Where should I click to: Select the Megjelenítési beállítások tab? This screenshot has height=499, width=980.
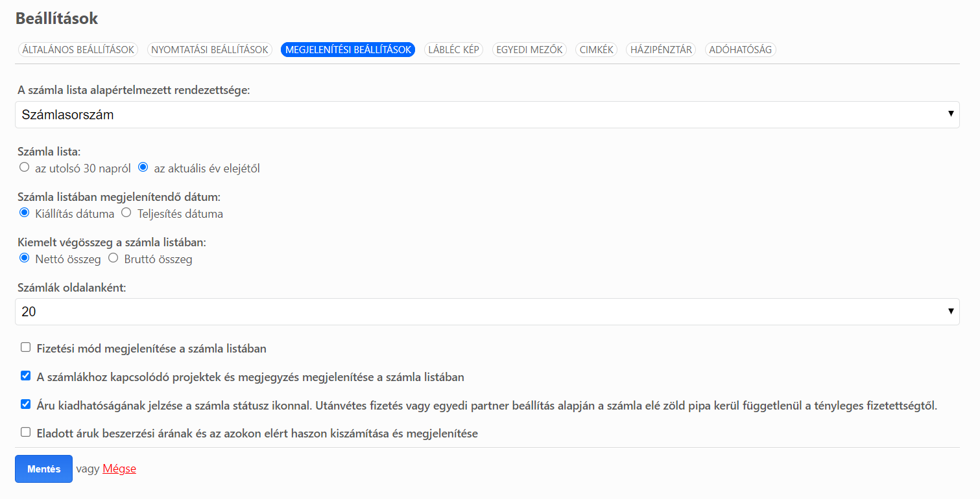point(348,50)
